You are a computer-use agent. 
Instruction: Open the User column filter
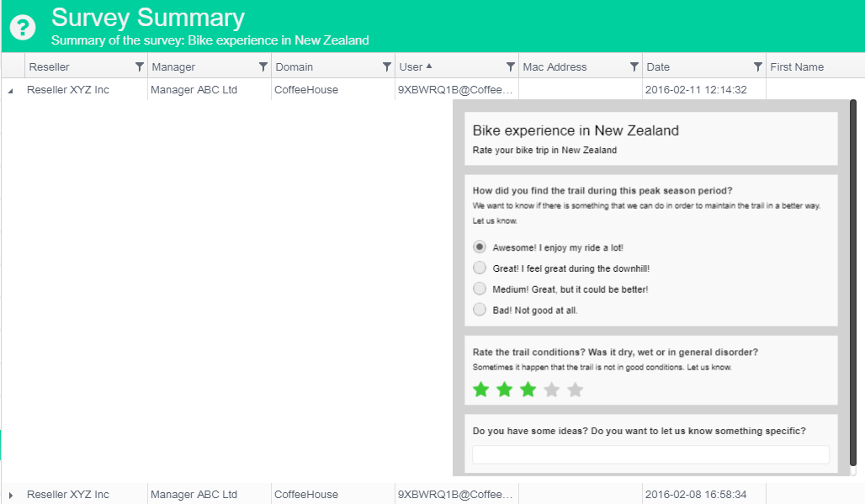(511, 67)
